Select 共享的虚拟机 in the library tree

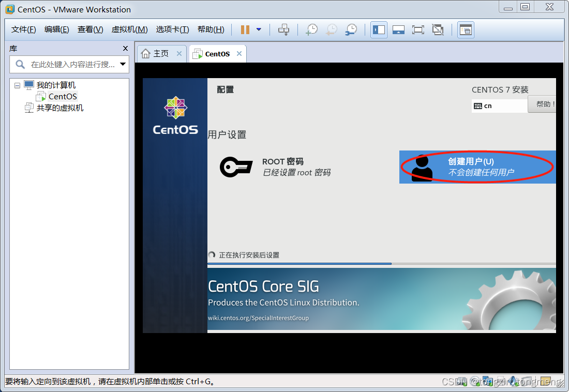click(60, 108)
